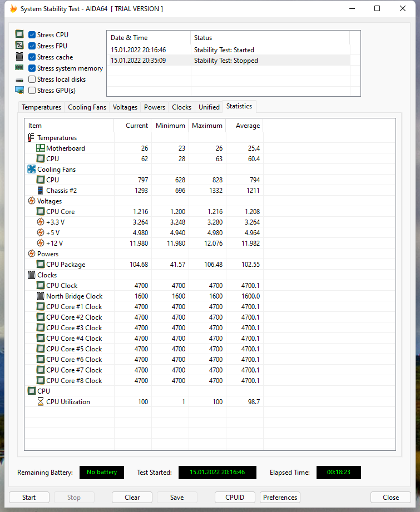Disable the Stress cache checkbox

[x=32, y=57]
